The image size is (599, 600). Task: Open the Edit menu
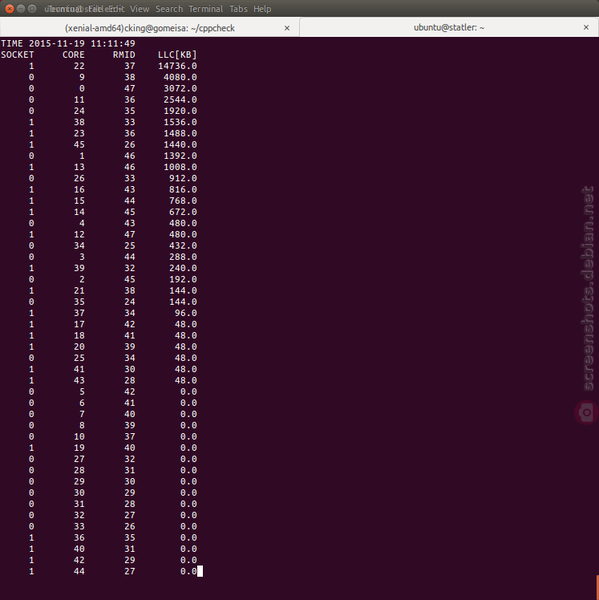tap(115, 9)
